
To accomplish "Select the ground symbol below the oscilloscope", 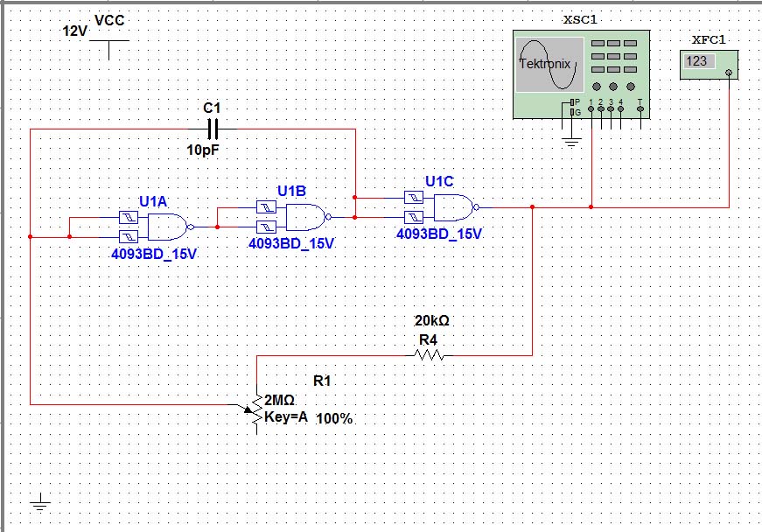I will [572, 142].
